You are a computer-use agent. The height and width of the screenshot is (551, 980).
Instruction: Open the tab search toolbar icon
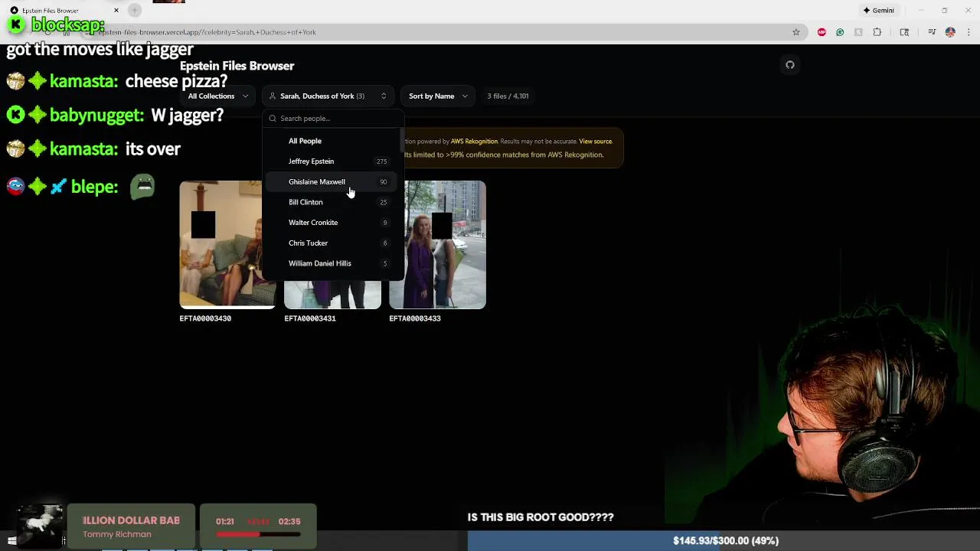tap(904, 32)
